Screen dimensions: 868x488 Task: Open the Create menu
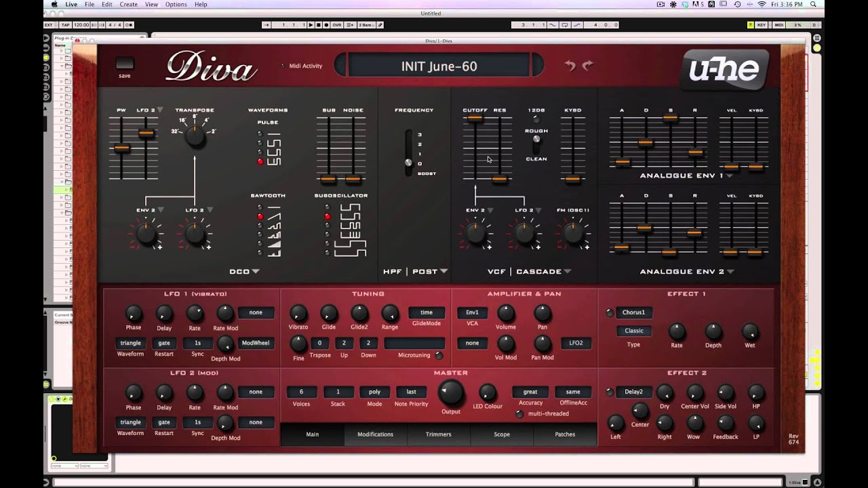tap(129, 4)
